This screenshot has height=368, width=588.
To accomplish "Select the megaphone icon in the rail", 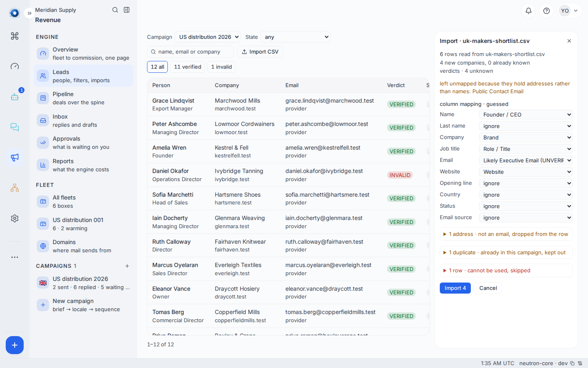I will point(15,157).
